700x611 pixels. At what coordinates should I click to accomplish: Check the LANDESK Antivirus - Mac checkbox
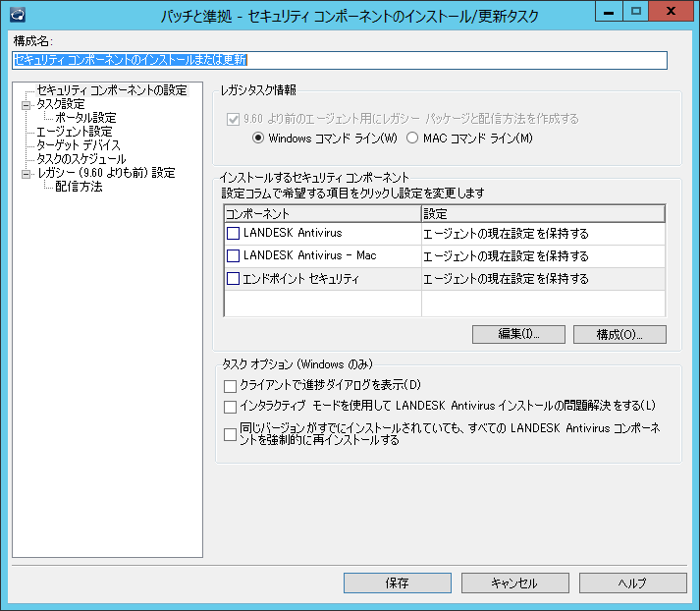tap(233, 256)
